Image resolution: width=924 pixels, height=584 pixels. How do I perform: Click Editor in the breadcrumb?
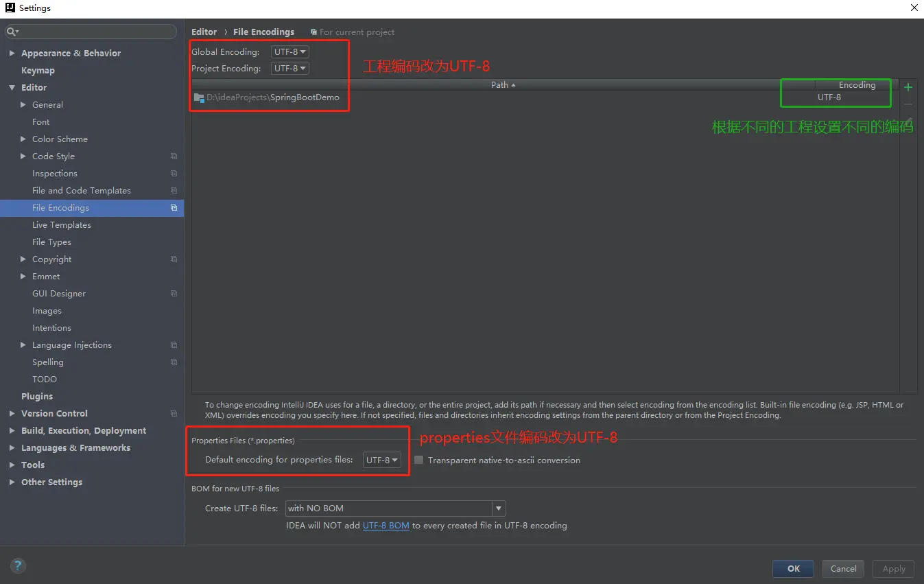[204, 32]
